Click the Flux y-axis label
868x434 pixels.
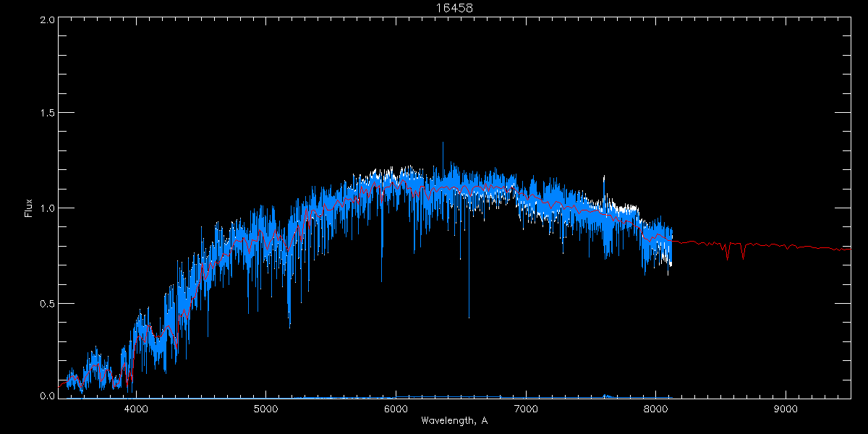pos(28,208)
